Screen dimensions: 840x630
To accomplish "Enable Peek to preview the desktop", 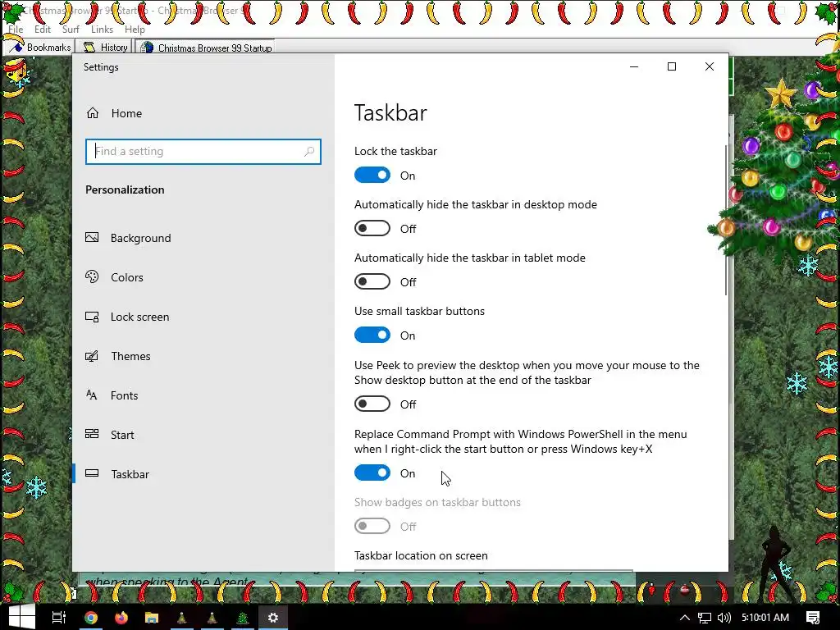I will 372,404.
